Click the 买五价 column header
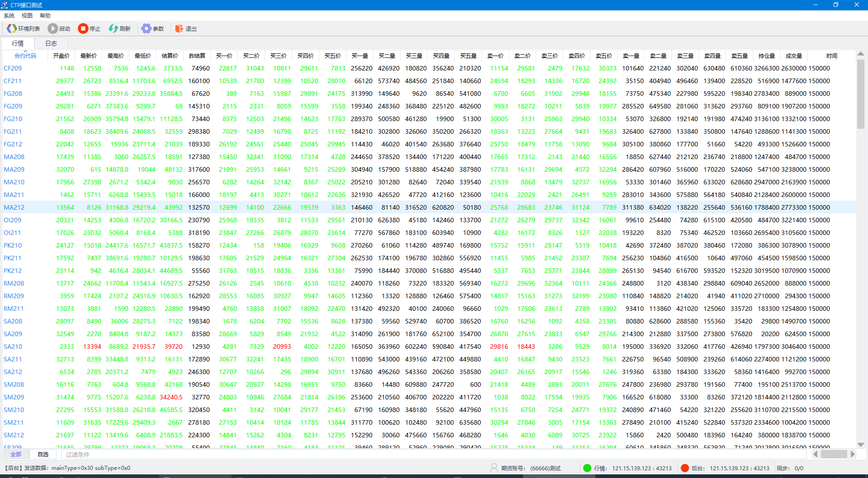 [333, 56]
